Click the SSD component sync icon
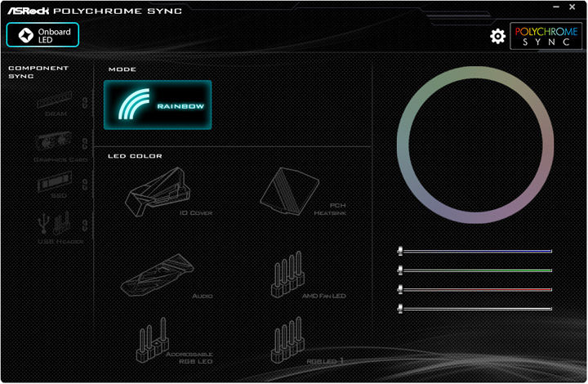Screen dimensions: 588x384 55,182
